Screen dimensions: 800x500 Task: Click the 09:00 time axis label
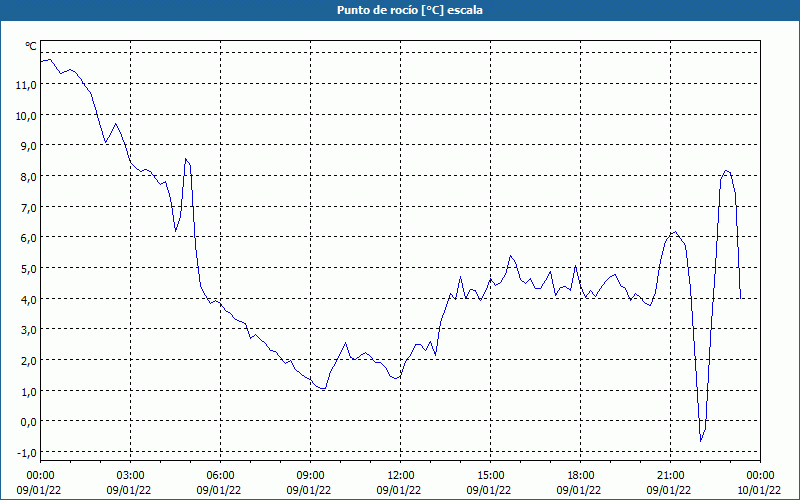310,475
